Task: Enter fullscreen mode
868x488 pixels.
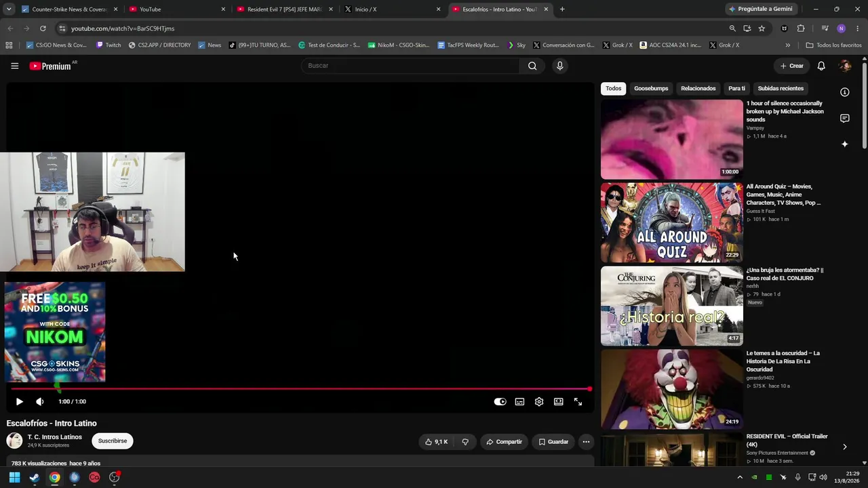Action: point(578,402)
